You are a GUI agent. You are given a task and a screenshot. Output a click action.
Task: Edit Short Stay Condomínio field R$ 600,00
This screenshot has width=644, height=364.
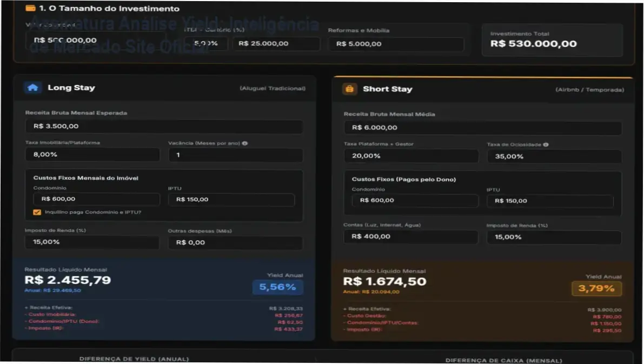(415, 201)
